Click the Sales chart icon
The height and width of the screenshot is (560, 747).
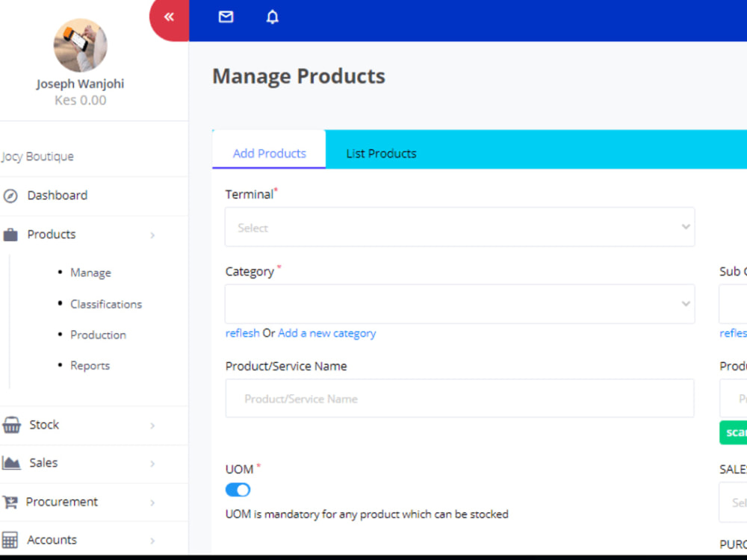coord(11,463)
